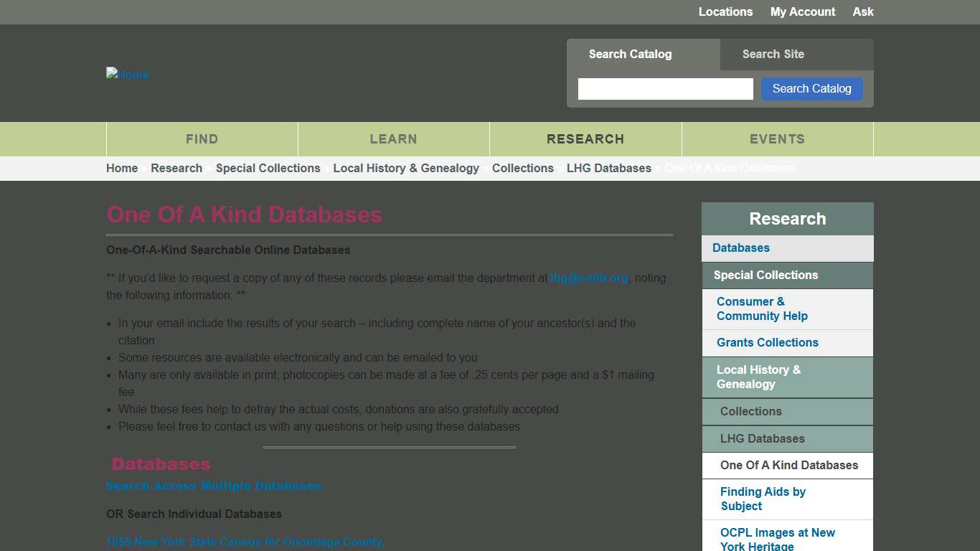Click the lhg@onlib.org email link
The height and width of the screenshot is (551, 980).
click(588, 278)
